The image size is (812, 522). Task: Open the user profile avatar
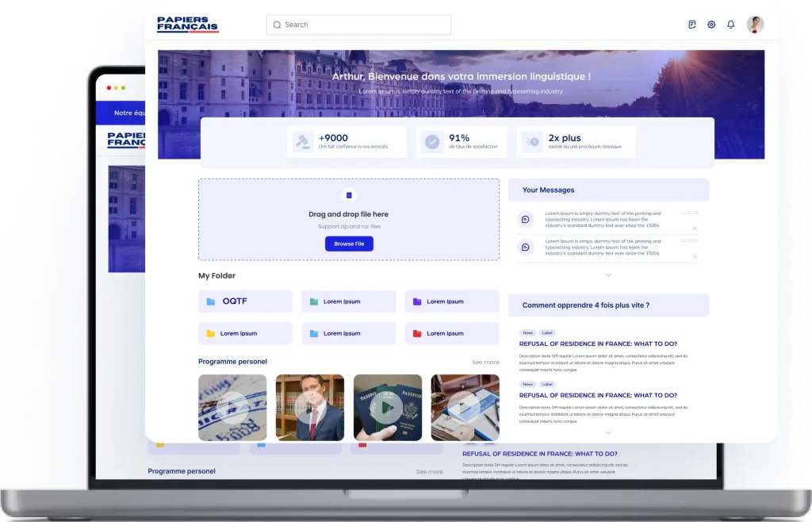(755, 25)
